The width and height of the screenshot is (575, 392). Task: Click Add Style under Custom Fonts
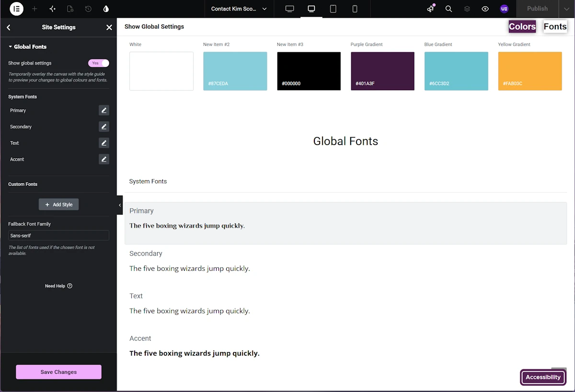pos(58,205)
